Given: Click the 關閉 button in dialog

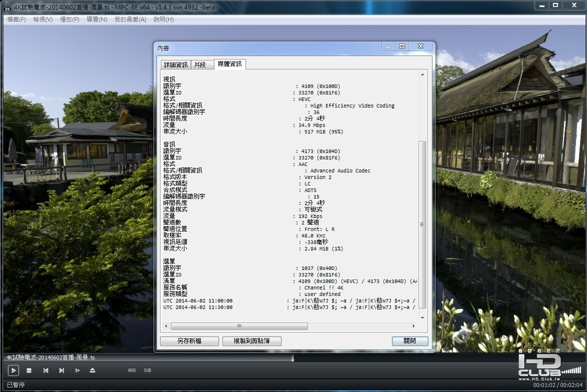Looking at the screenshot, I should [x=410, y=341].
